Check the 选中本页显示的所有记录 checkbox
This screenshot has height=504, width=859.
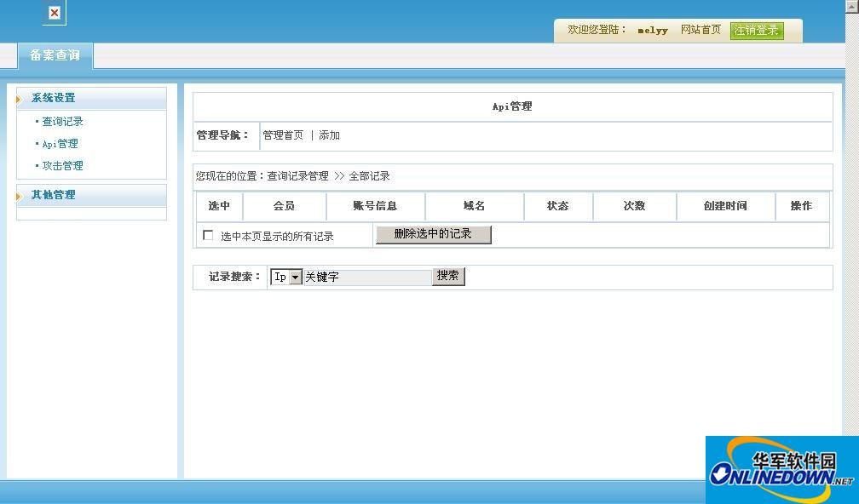pos(208,236)
